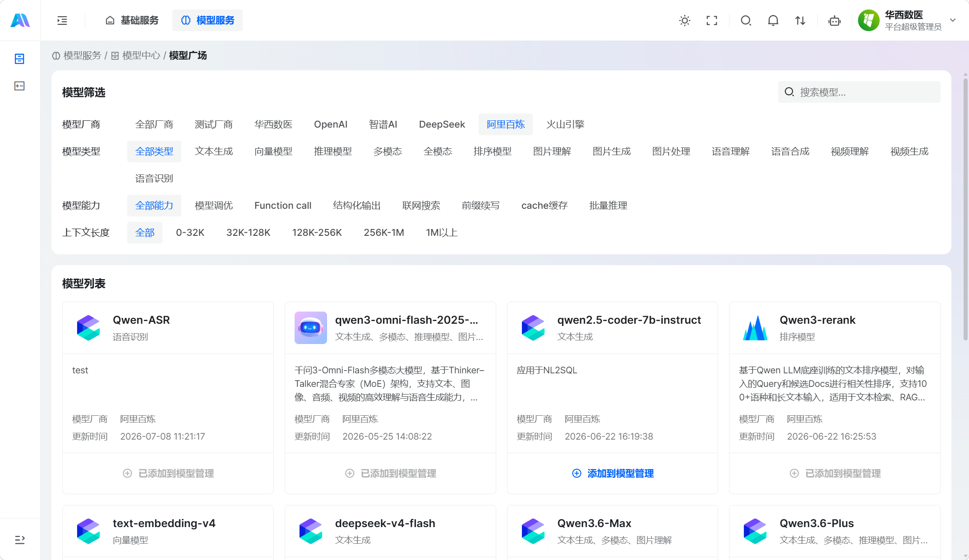Filter by vendor OpenAI
This screenshot has height=560, width=969.
pyautogui.click(x=331, y=124)
